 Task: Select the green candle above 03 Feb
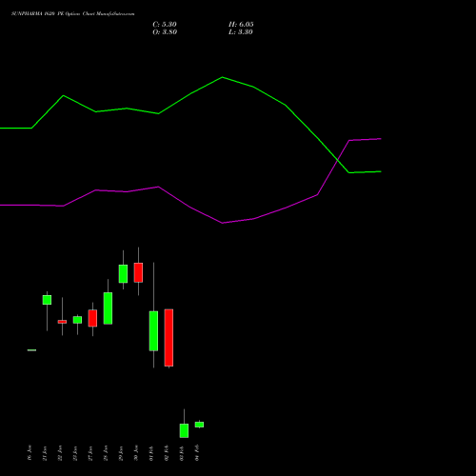(x=184, y=431)
